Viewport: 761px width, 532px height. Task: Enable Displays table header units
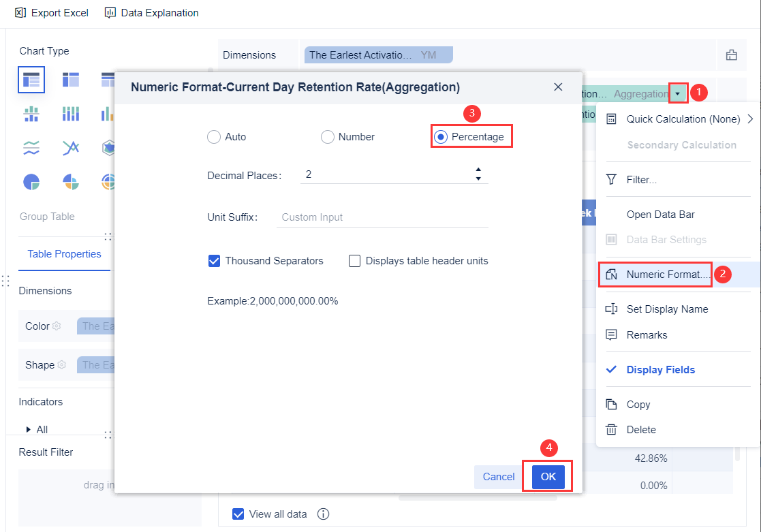click(354, 260)
